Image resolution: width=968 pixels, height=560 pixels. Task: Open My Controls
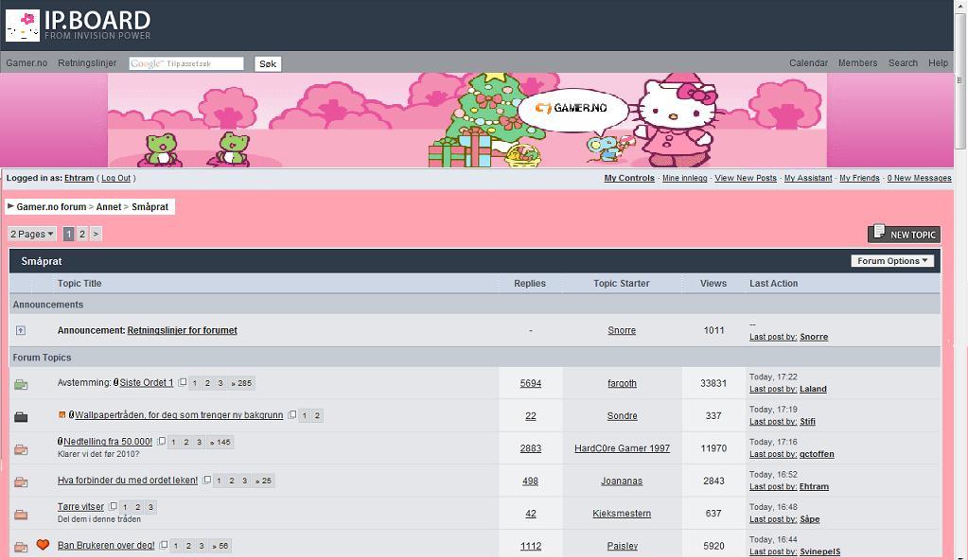pos(629,178)
